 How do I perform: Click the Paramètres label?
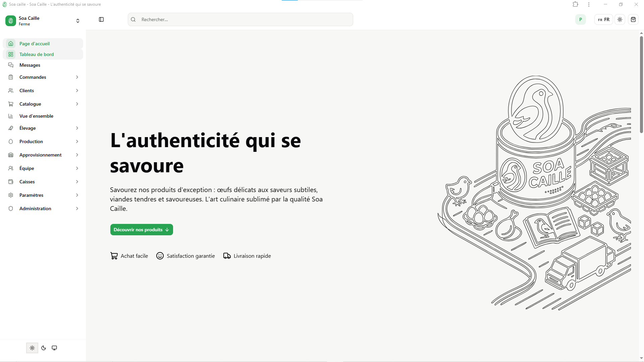pyautogui.click(x=31, y=195)
